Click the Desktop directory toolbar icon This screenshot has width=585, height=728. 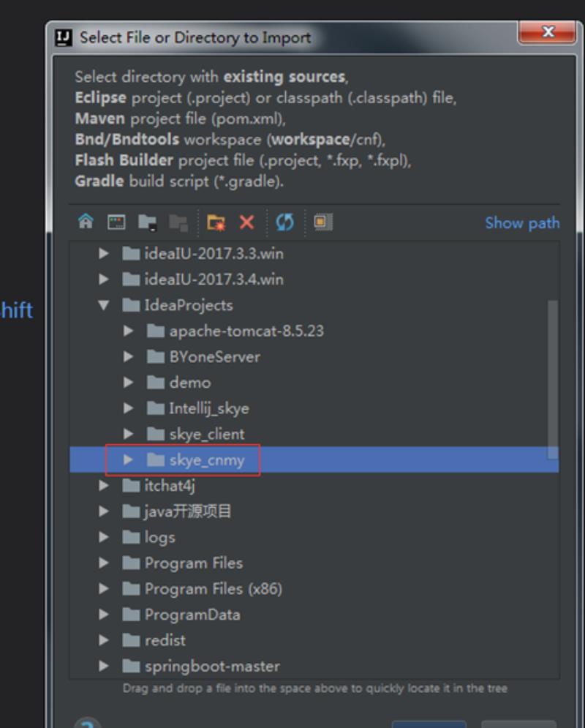(116, 222)
